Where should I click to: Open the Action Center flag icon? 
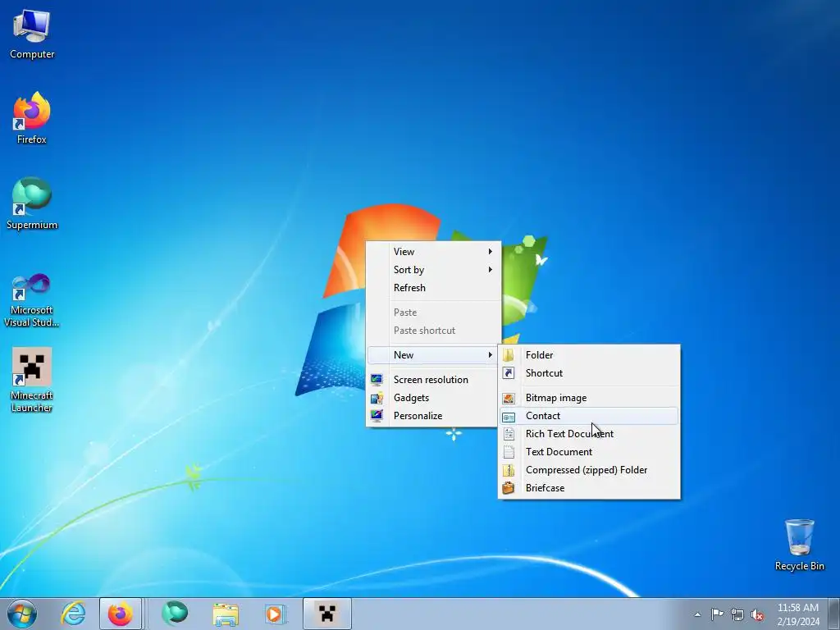click(x=717, y=614)
